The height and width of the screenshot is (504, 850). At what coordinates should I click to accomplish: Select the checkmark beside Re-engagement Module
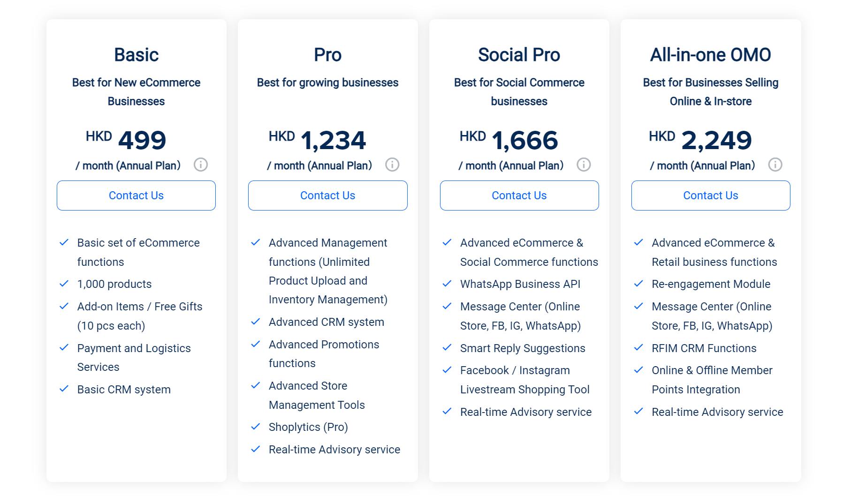point(639,284)
